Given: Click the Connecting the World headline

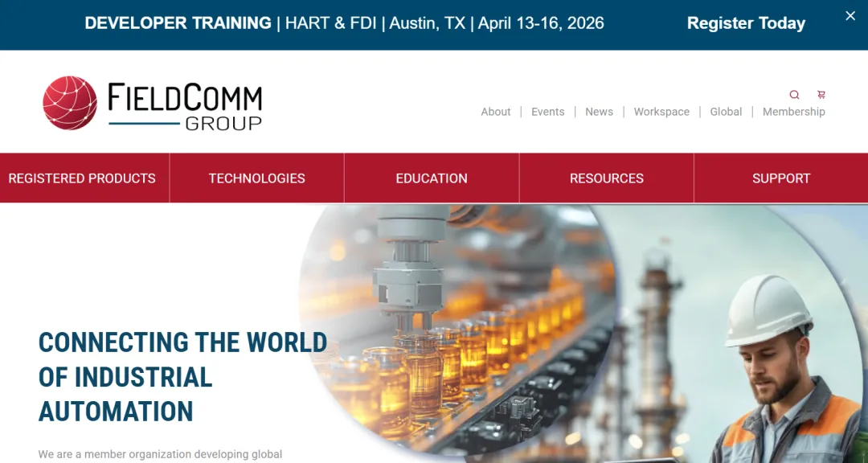Looking at the screenshot, I should click(182, 377).
